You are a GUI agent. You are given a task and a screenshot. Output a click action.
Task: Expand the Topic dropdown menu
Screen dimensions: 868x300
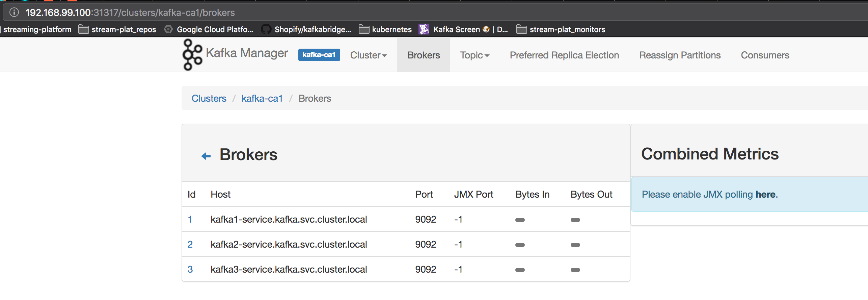475,55
